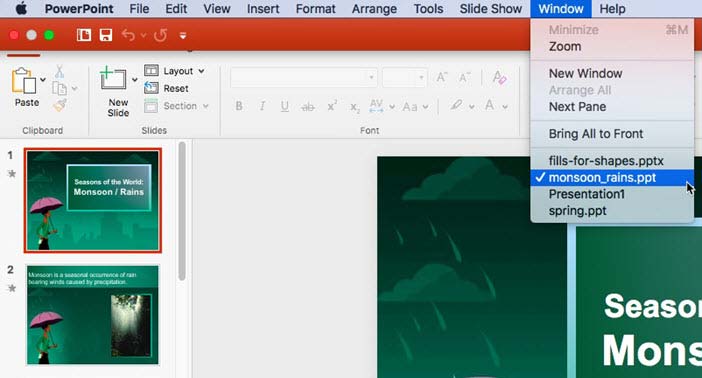702x378 pixels.
Task: Click the Format Painter brush icon
Action: (x=60, y=105)
